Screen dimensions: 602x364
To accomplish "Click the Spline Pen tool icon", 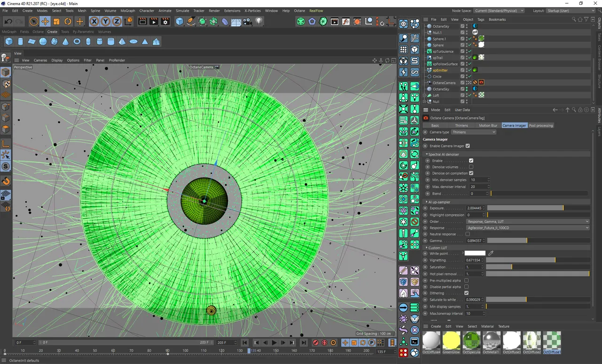I will 191,21.
